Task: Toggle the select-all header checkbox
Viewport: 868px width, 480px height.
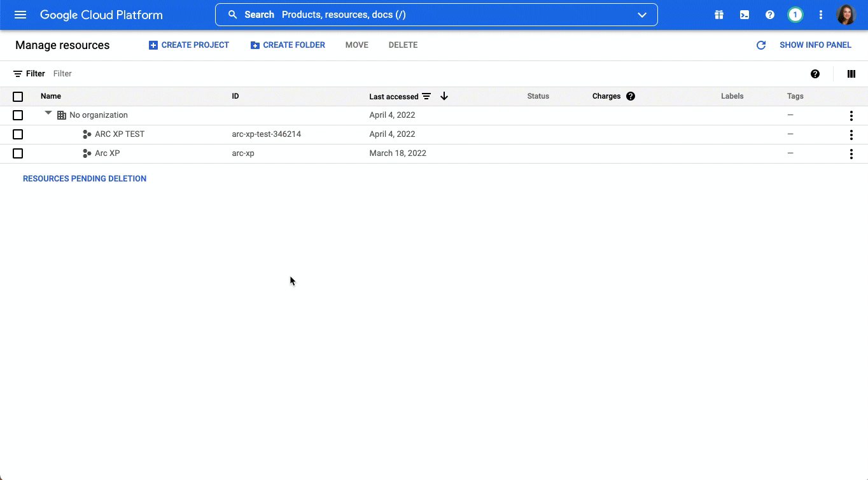Action: (18, 97)
